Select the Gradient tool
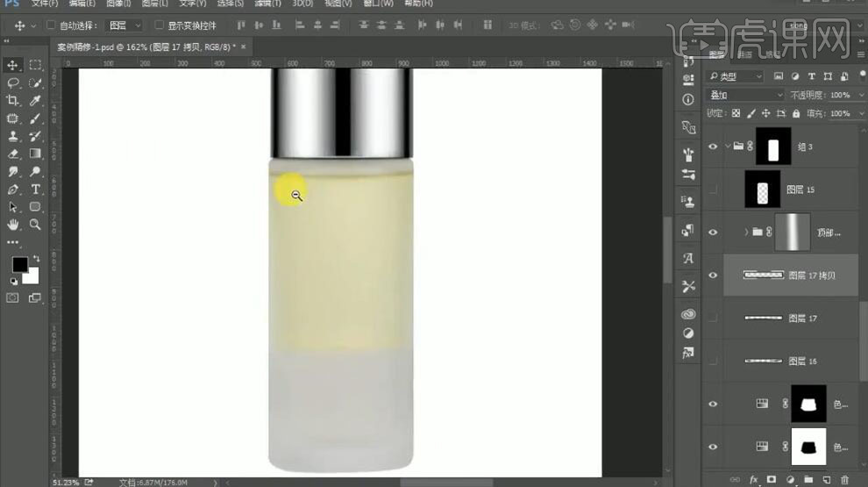The width and height of the screenshot is (868, 487). point(35,154)
